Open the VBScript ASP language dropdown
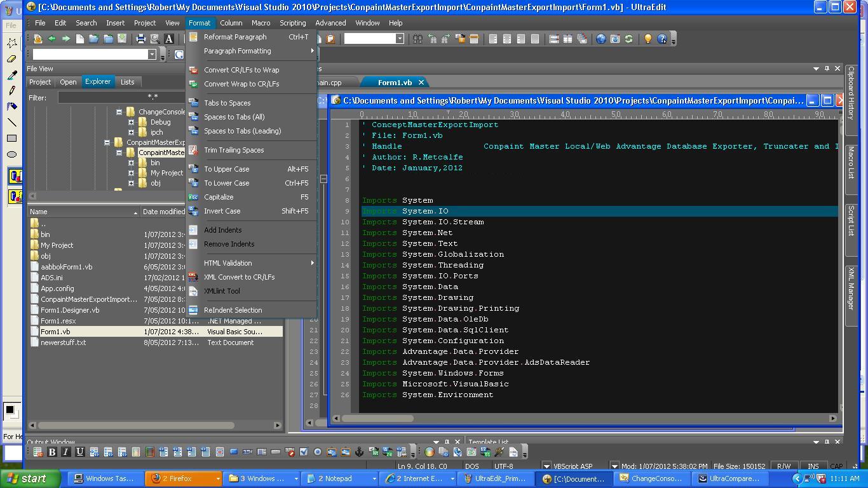This screenshot has height=488, width=868. [546, 466]
